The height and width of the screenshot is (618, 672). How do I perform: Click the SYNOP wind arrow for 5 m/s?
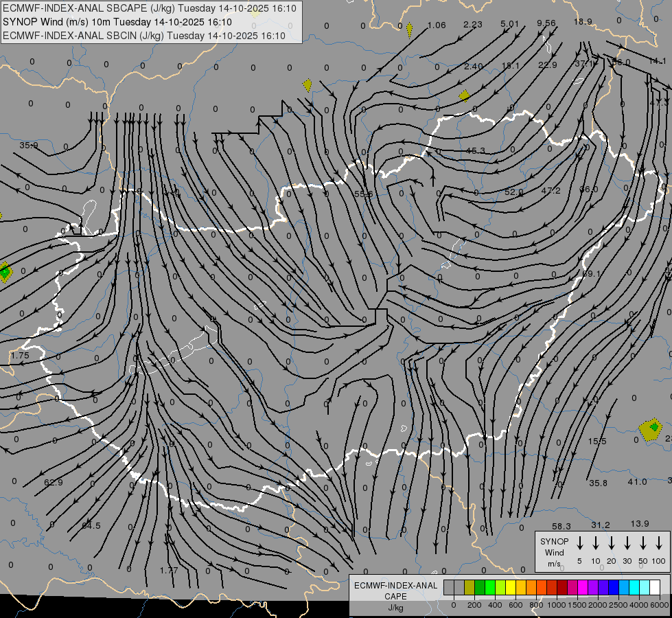coord(579,543)
